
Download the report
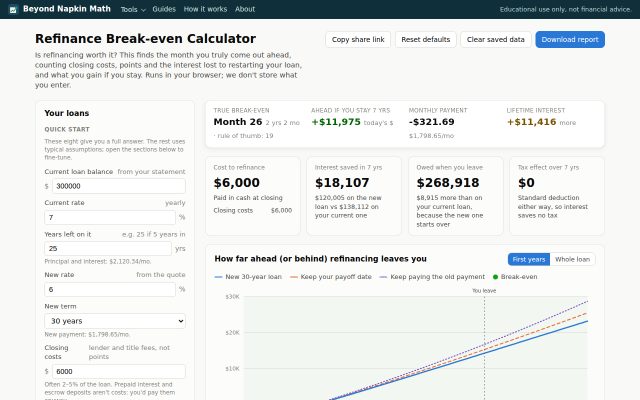[x=570, y=40]
